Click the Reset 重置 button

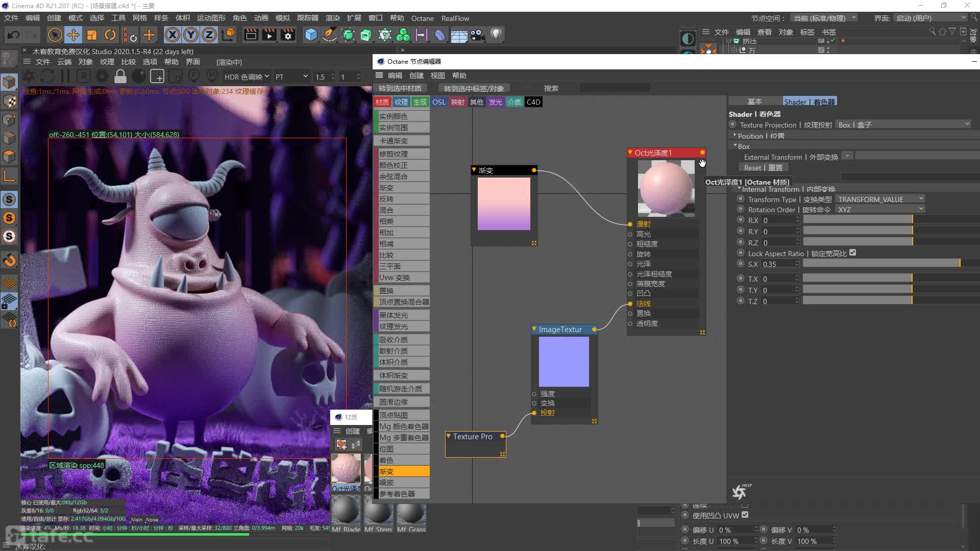pos(763,167)
